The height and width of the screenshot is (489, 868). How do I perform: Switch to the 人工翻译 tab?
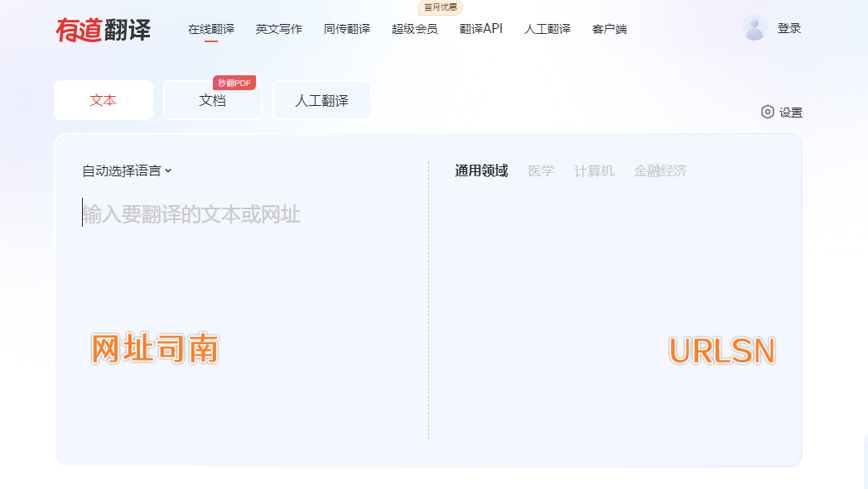321,99
